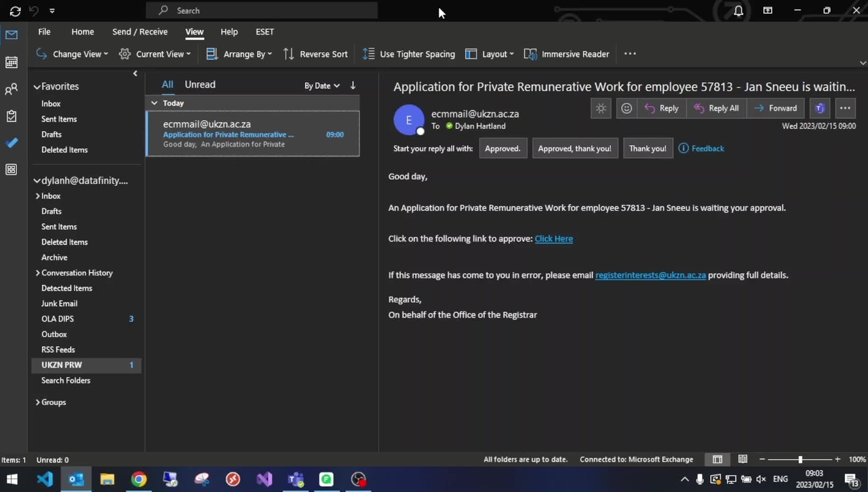Zoom out with the minus button
The height and width of the screenshot is (492, 868).
click(762, 459)
